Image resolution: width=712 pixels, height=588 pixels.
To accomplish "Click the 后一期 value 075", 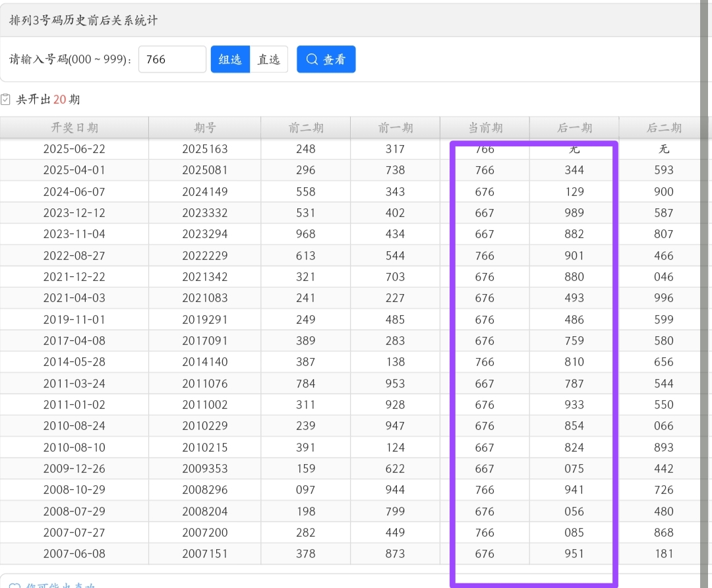I will 574,469.
